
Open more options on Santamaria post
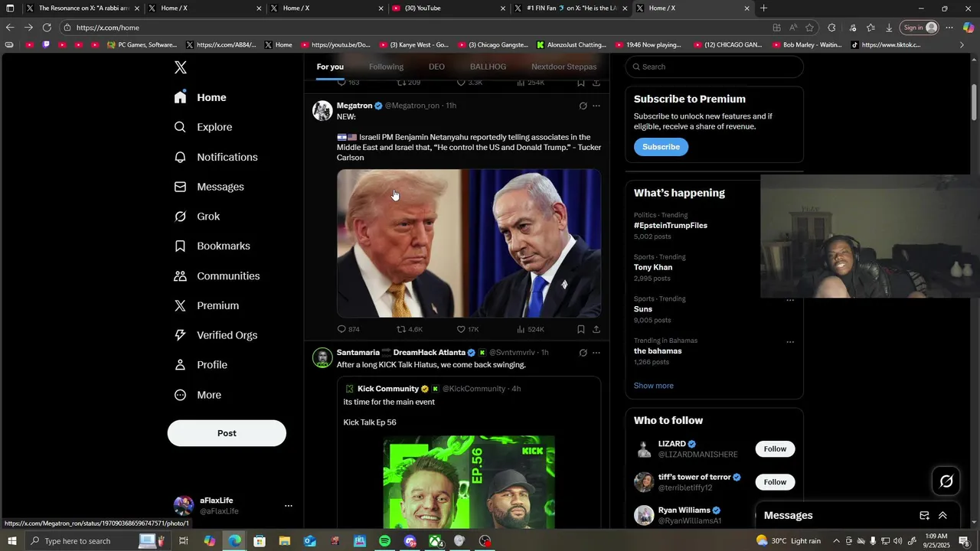coord(596,353)
